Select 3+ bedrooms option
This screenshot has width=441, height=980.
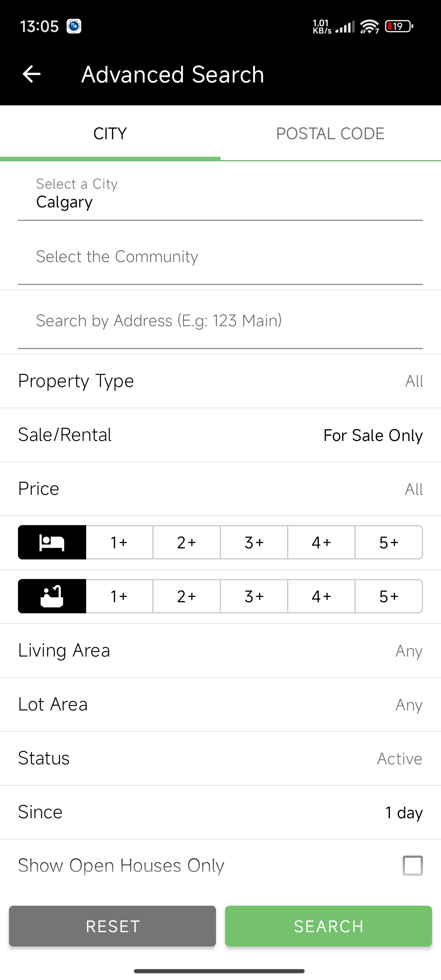[x=254, y=542]
